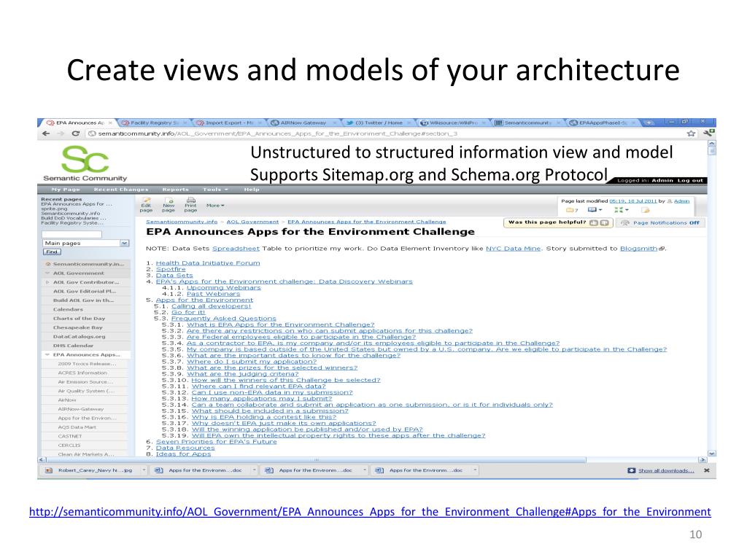Select DataCatalogs.org in sidebar tree
This screenshot has width=747, height=560.
point(79,337)
